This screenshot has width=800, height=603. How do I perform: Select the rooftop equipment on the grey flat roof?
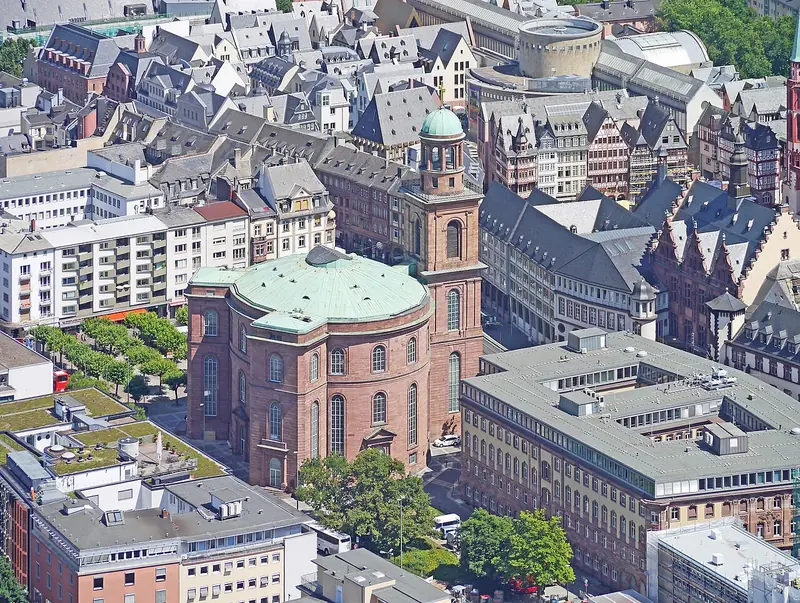[715, 380]
